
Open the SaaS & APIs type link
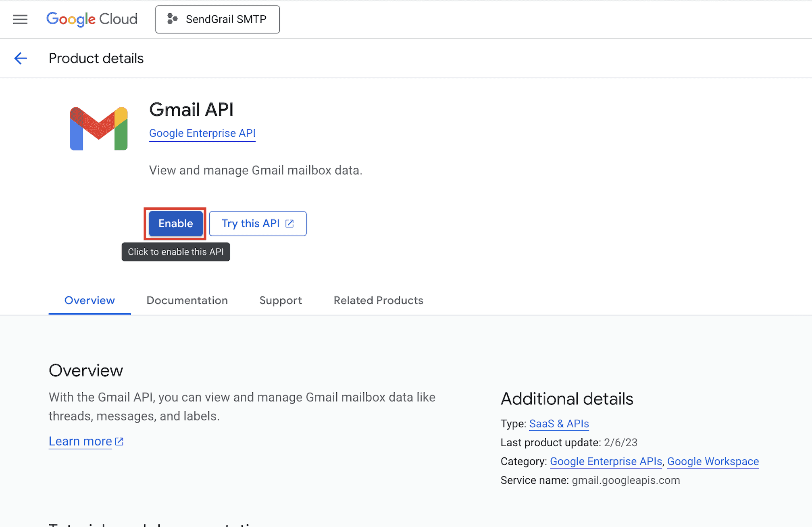point(559,424)
